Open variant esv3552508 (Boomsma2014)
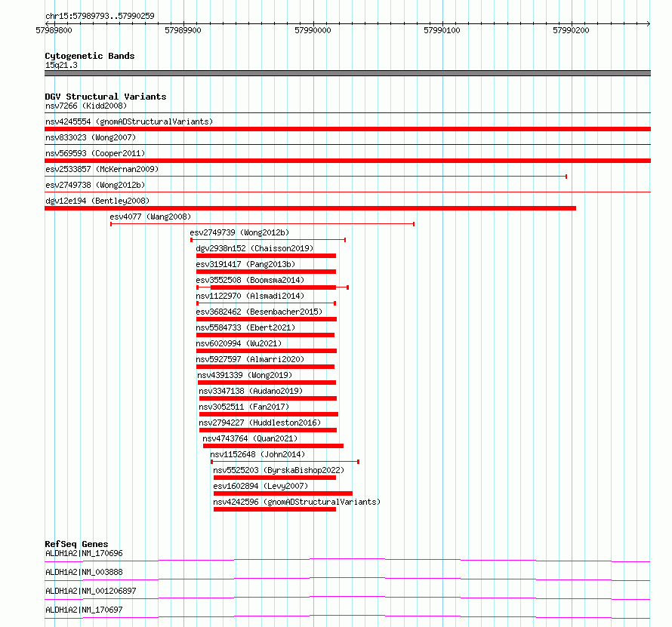 click(x=250, y=280)
